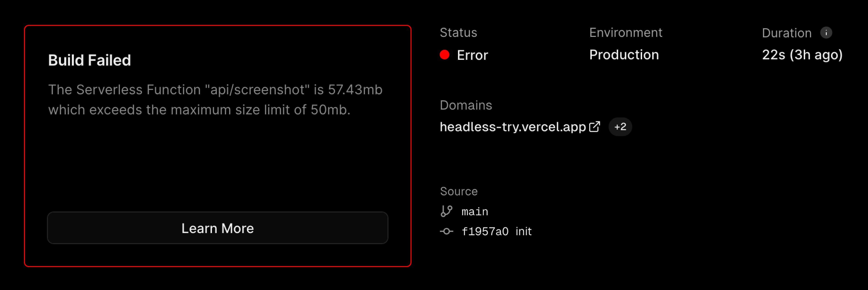Click the git commit icon
Screen dimensions: 868x290
click(446, 231)
